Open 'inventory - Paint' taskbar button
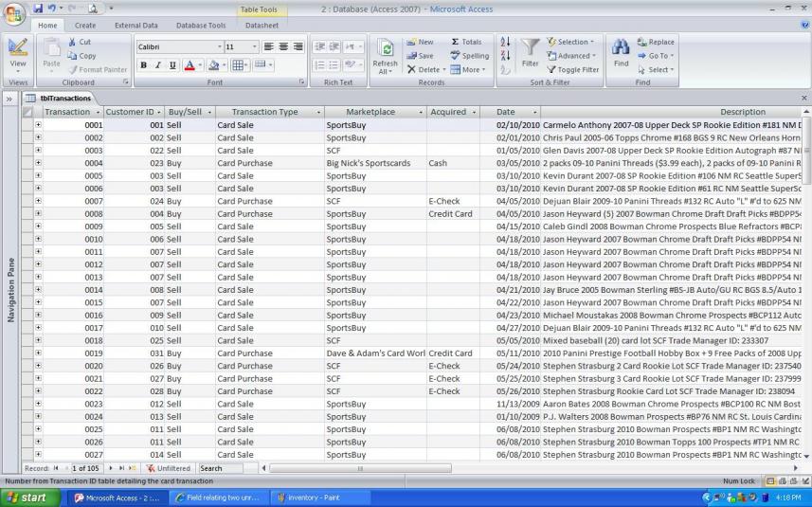The height and width of the screenshot is (507, 812). 319,498
